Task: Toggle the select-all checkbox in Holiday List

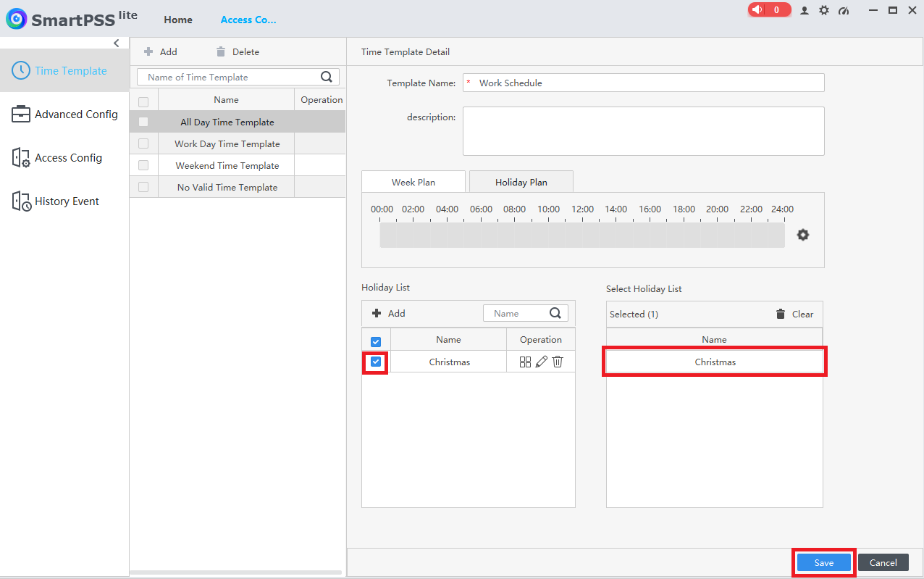Action: [376, 341]
